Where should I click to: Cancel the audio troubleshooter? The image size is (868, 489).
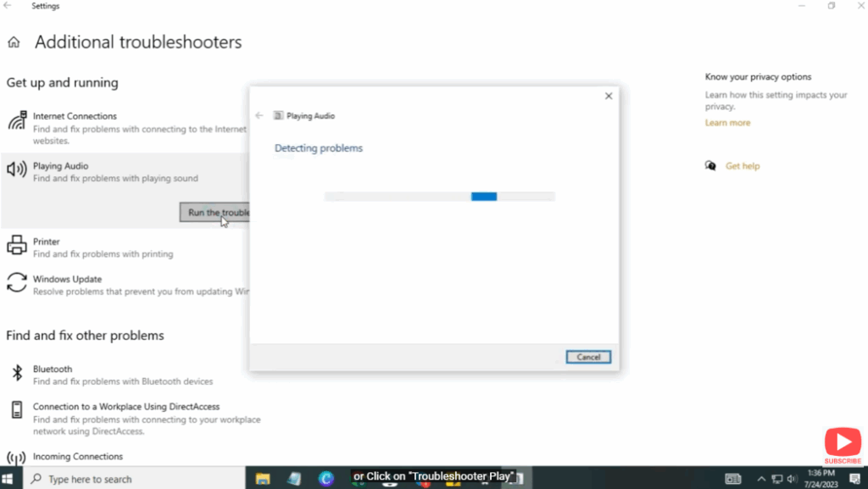[588, 358]
